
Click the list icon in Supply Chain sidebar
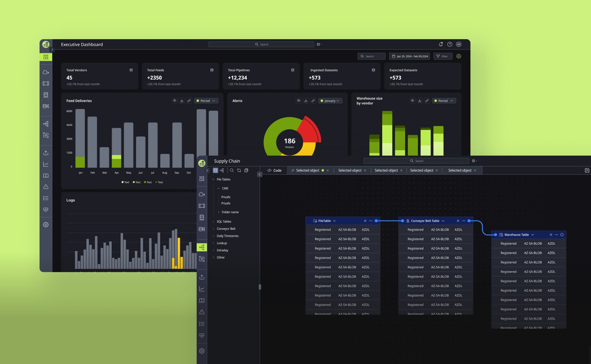click(202, 324)
